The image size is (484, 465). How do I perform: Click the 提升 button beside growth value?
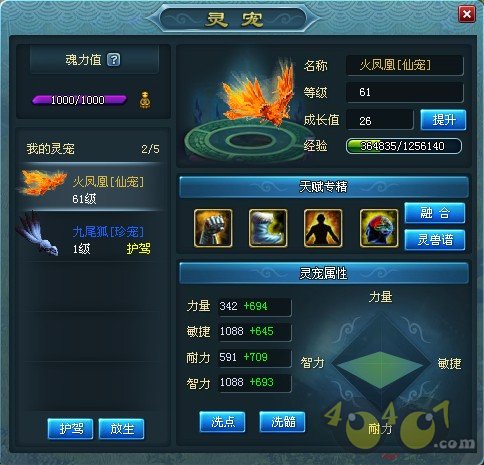click(x=443, y=120)
